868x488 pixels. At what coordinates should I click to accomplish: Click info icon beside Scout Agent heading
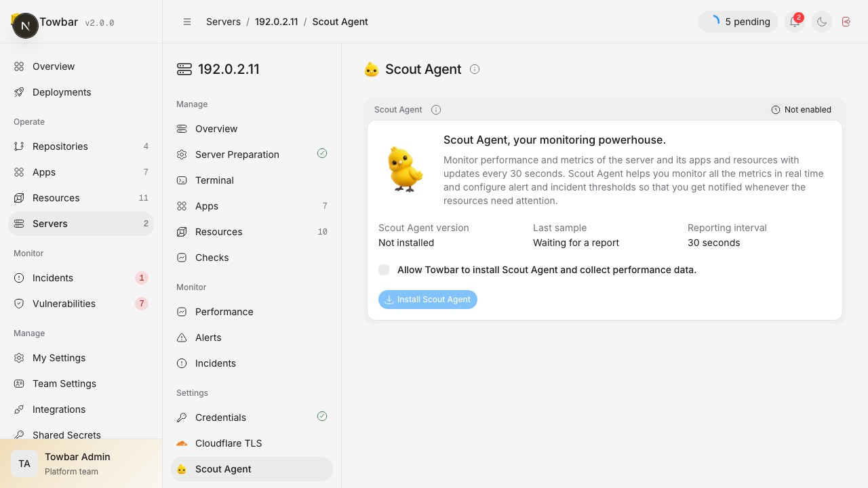[x=475, y=69]
